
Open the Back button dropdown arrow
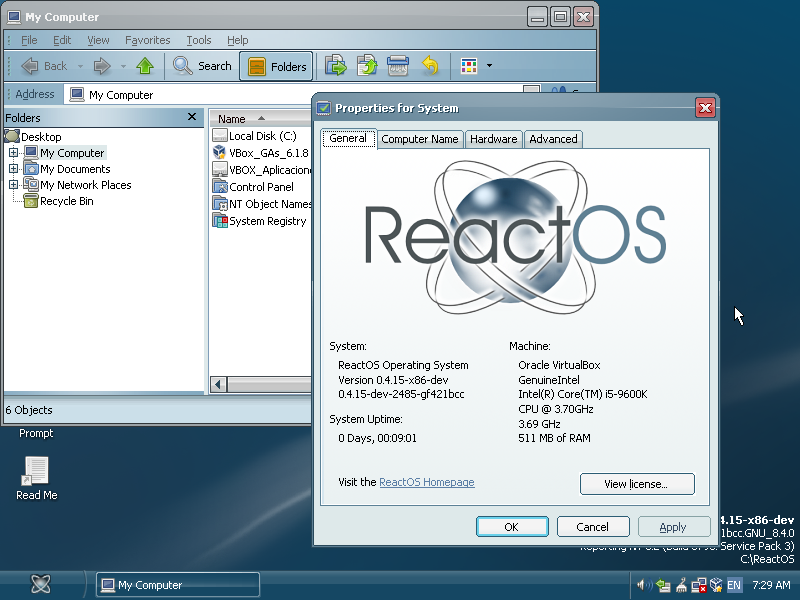80,66
